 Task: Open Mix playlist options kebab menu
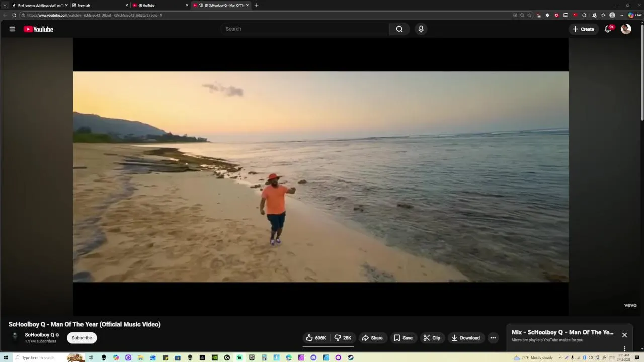click(x=624, y=348)
